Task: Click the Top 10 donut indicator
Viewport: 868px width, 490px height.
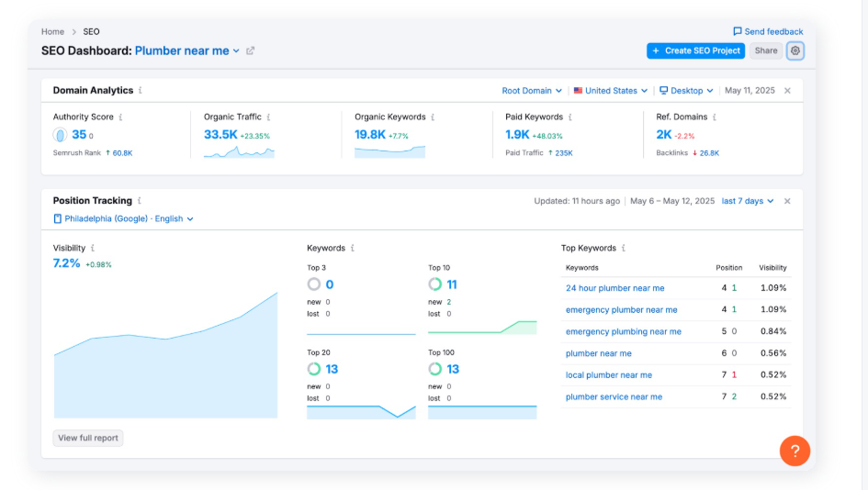Action: pyautogui.click(x=435, y=284)
